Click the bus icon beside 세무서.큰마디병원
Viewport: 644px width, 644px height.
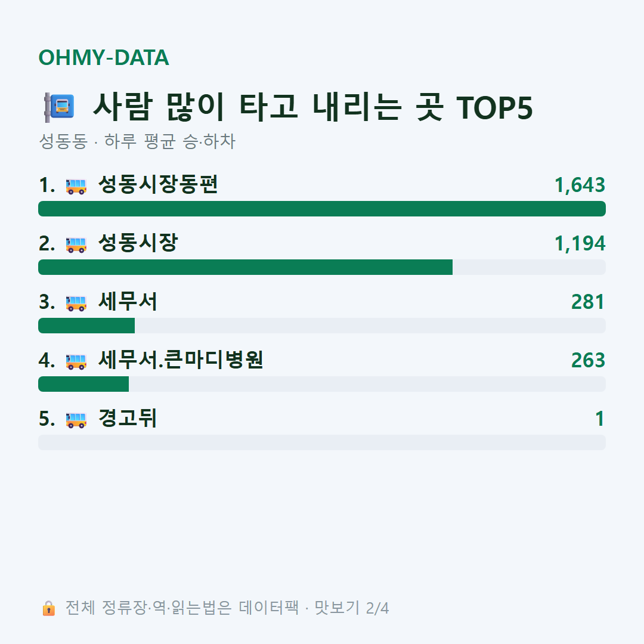tap(76, 361)
